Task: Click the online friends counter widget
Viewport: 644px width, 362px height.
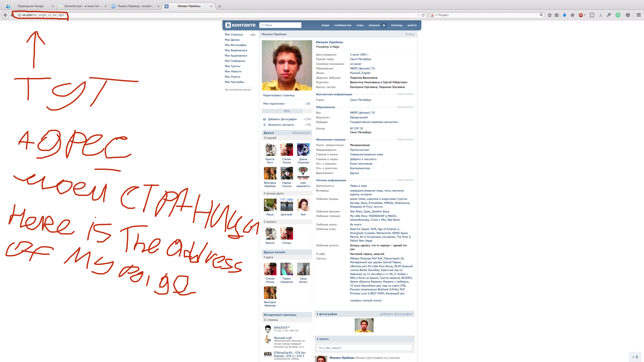Action: pos(635,357)
